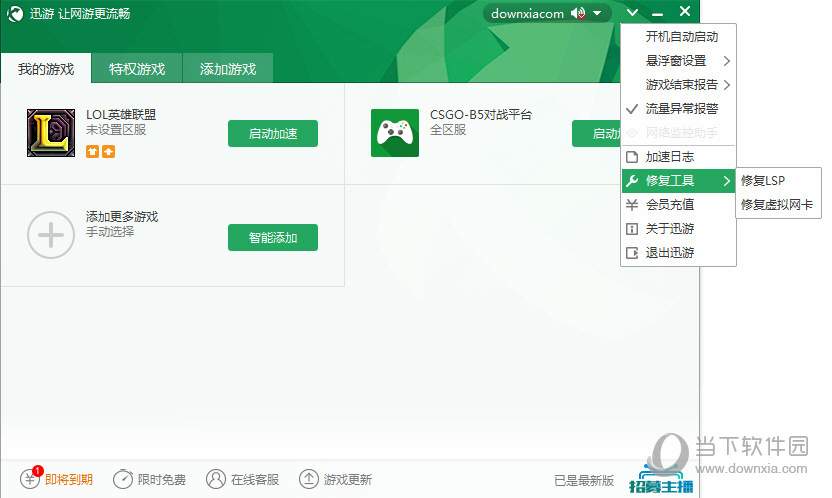Start acceleration for CSGO-B5对战平台

pos(596,133)
